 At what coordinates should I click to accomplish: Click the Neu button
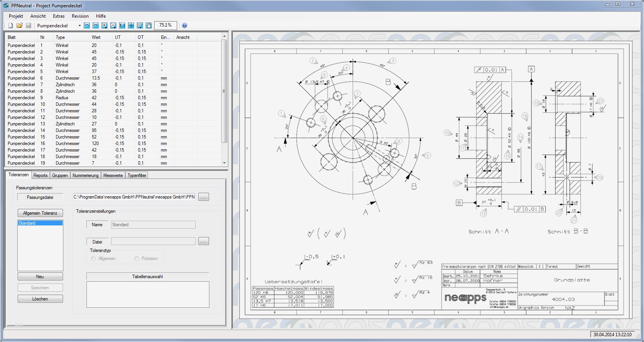tap(40, 277)
